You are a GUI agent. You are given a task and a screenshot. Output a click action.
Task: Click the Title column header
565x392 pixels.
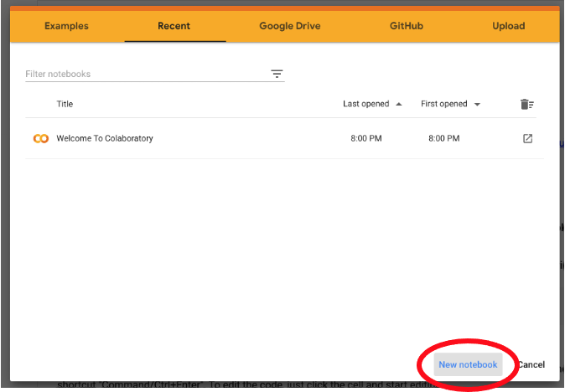tap(65, 104)
